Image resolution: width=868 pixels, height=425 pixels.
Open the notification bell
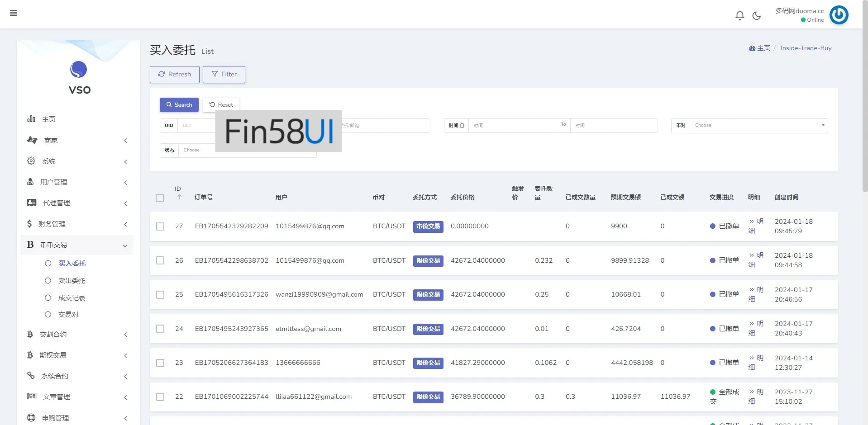pyautogui.click(x=739, y=16)
